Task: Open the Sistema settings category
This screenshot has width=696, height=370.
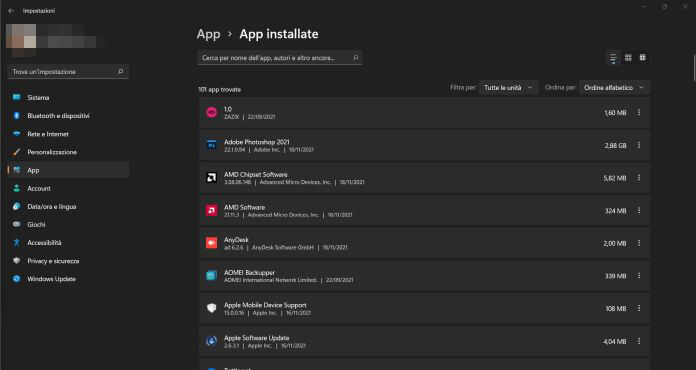Action: point(68,98)
